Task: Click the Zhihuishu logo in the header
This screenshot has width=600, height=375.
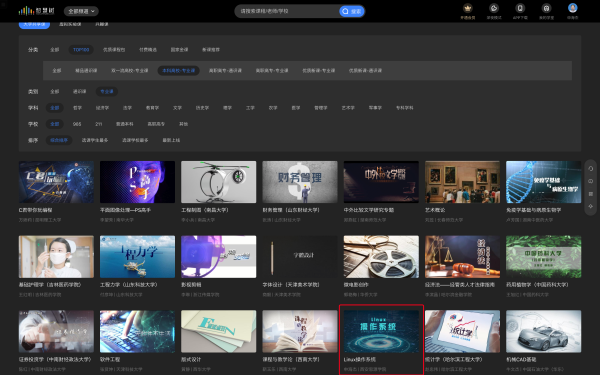Action: pyautogui.click(x=37, y=11)
